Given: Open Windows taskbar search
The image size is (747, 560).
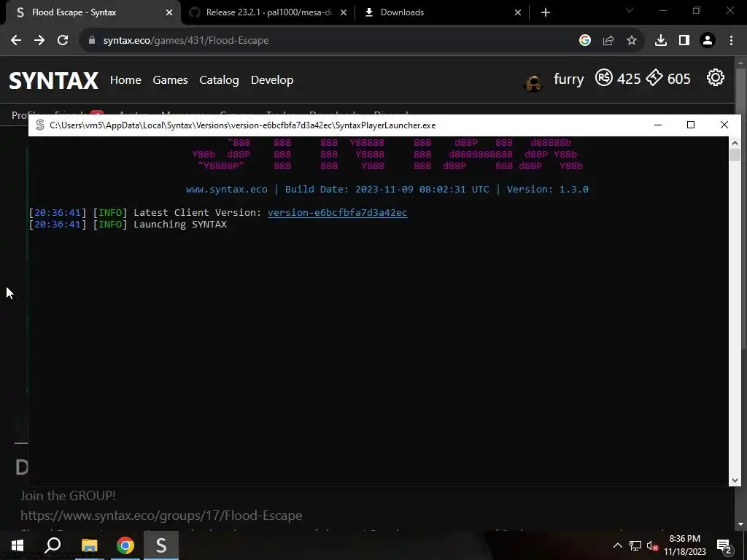Looking at the screenshot, I should point(53,545).
